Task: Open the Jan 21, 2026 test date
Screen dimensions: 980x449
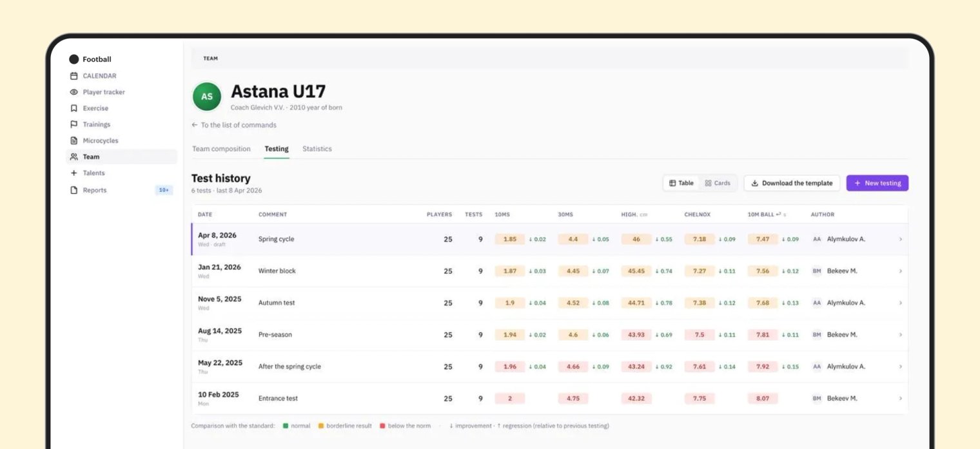Action: pos(219,267)
